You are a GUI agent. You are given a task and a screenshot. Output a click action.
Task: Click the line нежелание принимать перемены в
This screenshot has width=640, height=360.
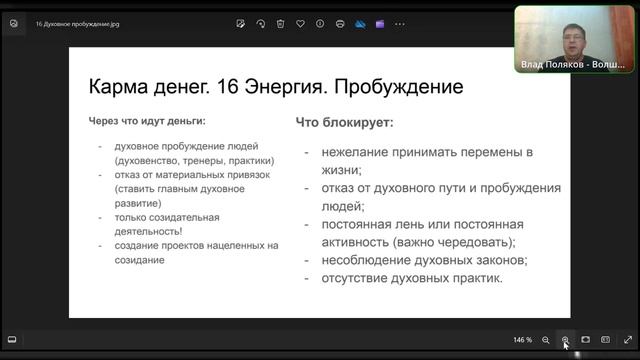click(x=427, y=152)
